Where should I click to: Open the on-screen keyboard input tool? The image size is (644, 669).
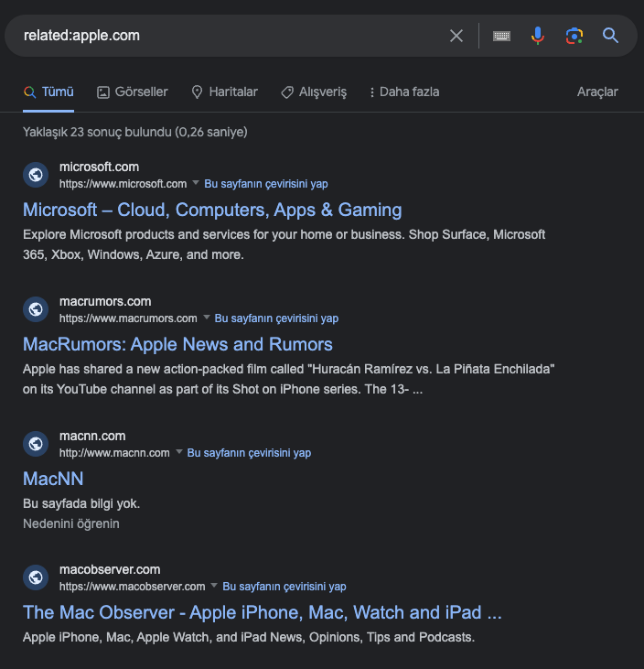[501, 36]
